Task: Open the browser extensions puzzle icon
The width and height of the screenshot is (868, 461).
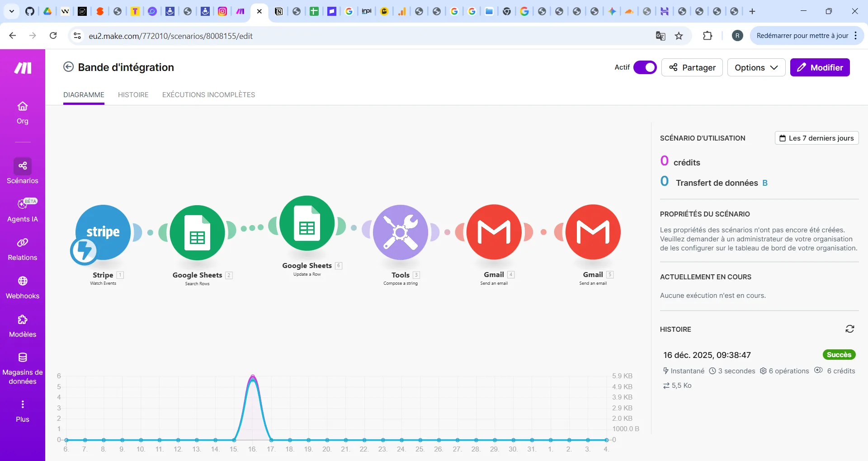Action: pos(708,36)
